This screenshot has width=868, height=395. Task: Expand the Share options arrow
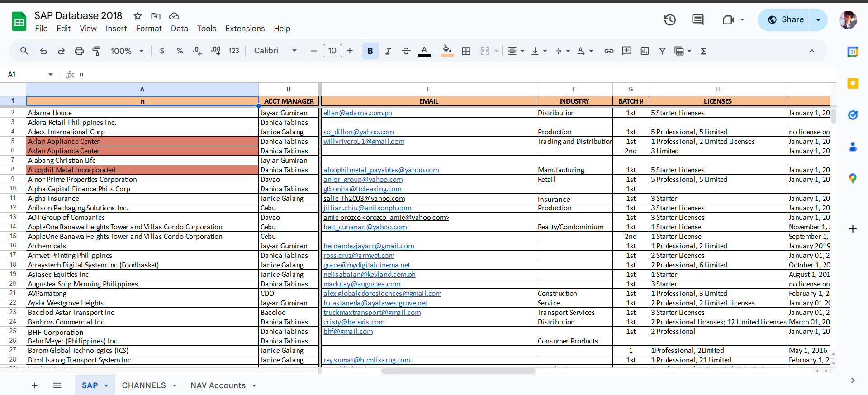click(x=818, y=20)
